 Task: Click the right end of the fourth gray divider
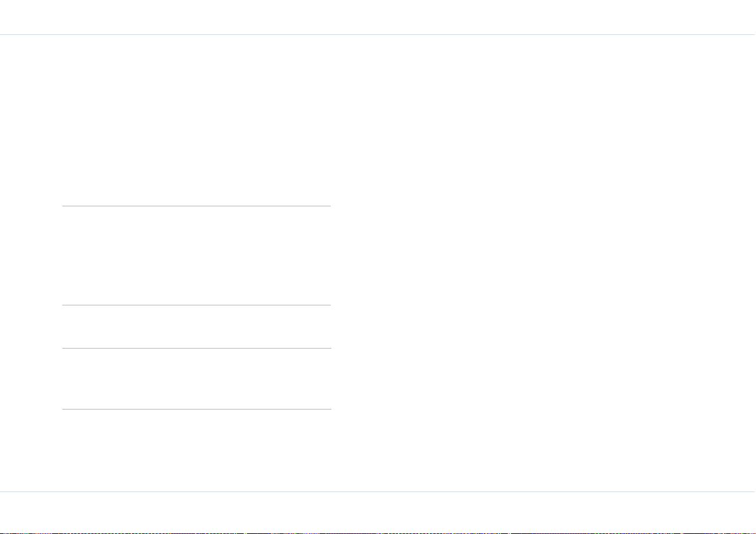coord(329,409)
